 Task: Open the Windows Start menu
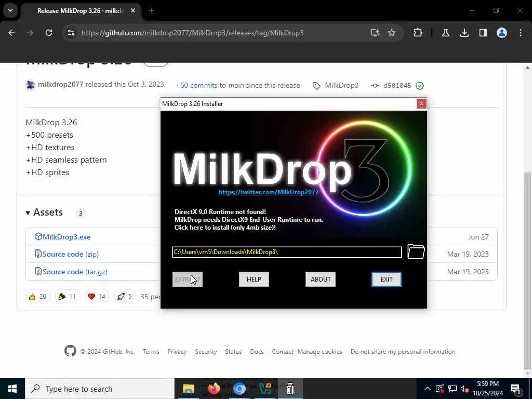[x=12, y=389]
